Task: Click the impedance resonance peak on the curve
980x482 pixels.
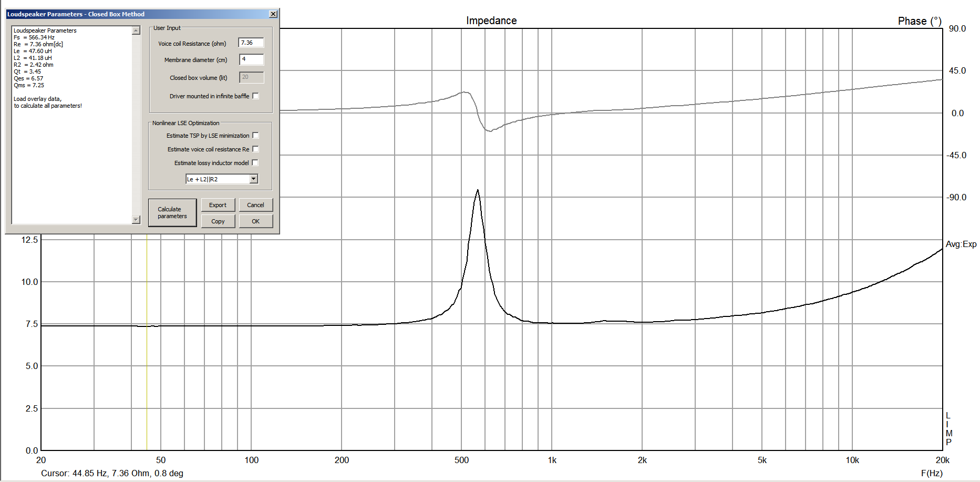Action: (478, 190)
